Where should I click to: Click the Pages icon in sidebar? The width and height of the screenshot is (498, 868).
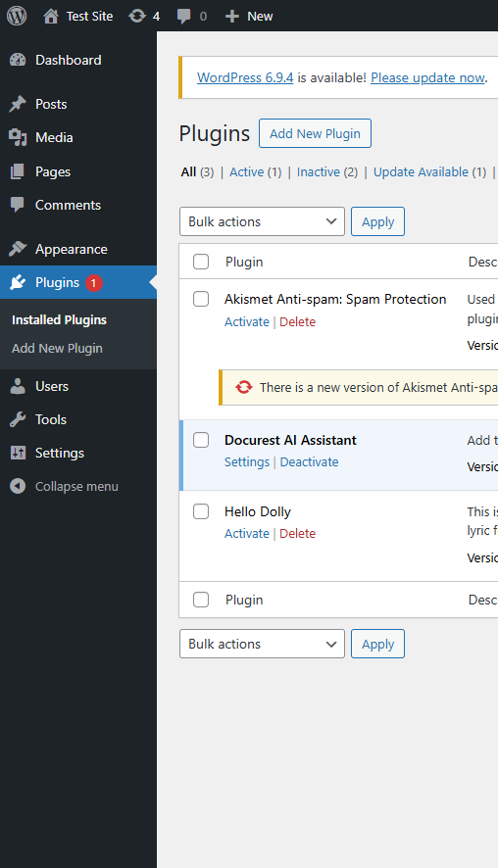[x=18, y=171]
